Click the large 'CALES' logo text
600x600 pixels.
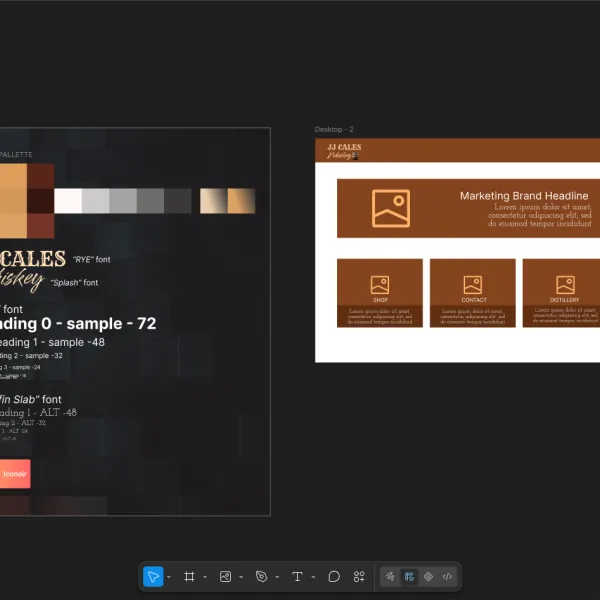click(x=33, y=259)
